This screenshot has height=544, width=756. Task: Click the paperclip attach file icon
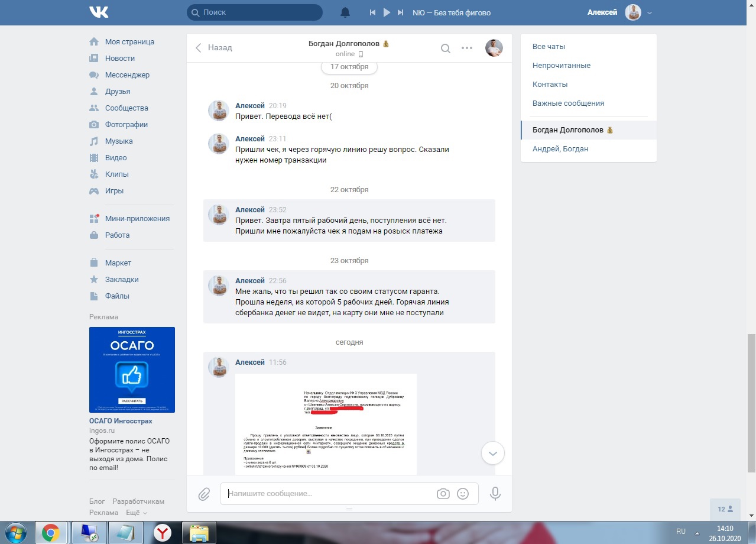pyautogui.click(x=204, y=494)
